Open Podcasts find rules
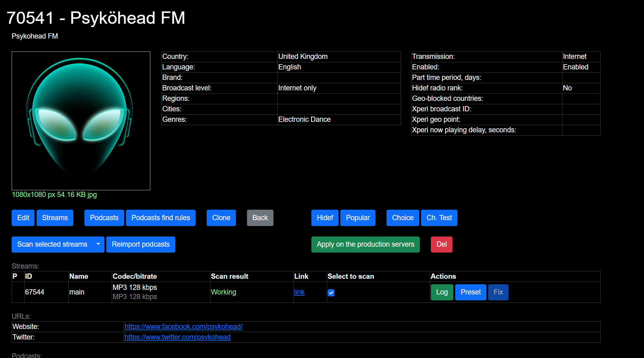This screenshot has width=644, height=358. (160, 218)
